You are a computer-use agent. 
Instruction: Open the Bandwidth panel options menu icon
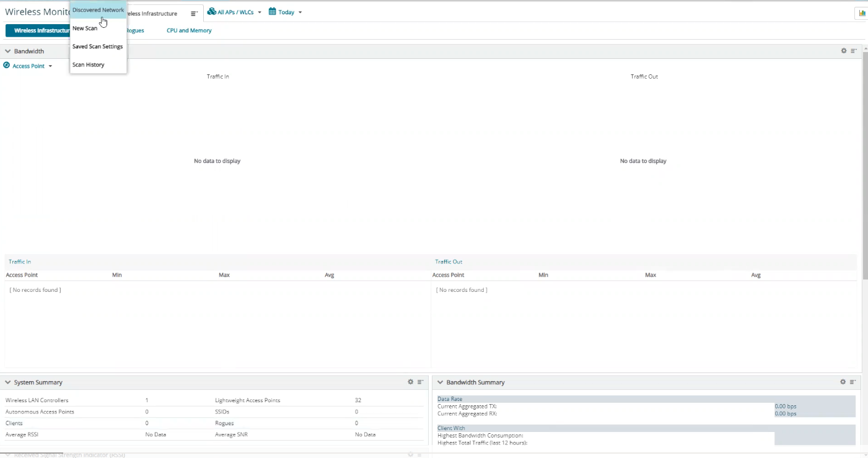coord(853,51)
